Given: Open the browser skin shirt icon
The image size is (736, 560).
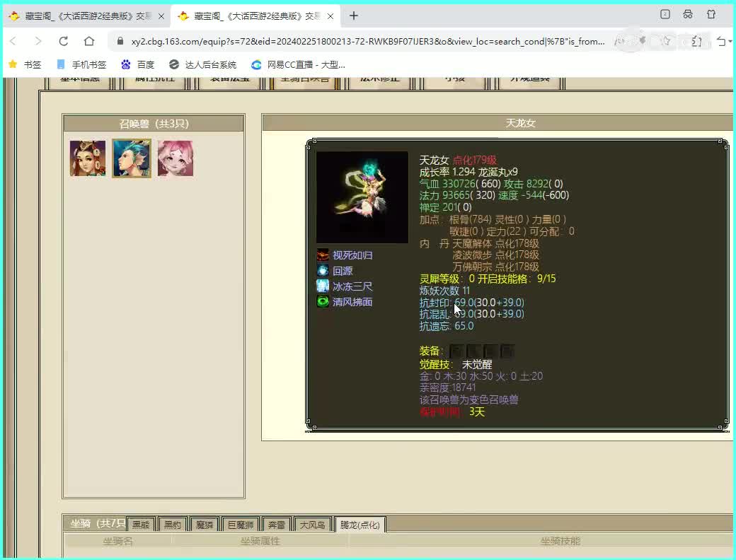Looking at the screenshot, I should point(711,14).
